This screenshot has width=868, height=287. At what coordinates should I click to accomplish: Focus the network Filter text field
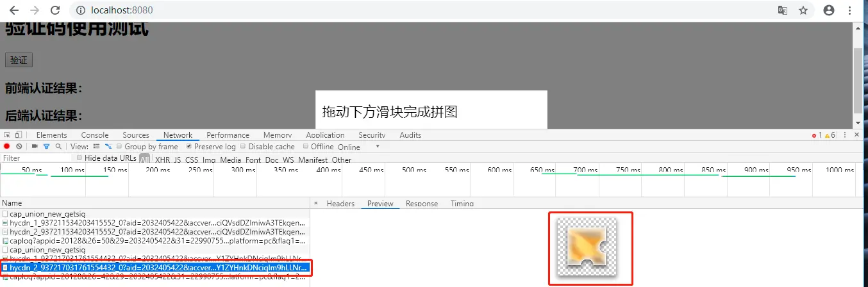click(x=37, y=158)
